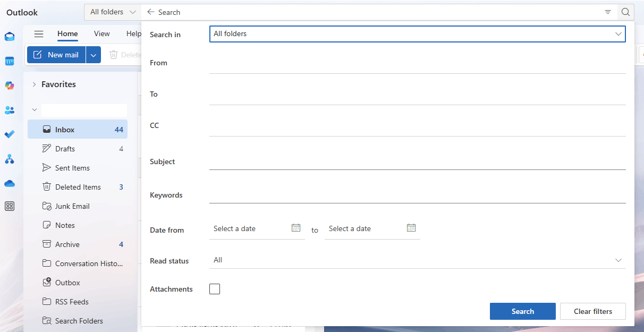Click Clear filters
The image size is (644, 332).
point(592,311)
